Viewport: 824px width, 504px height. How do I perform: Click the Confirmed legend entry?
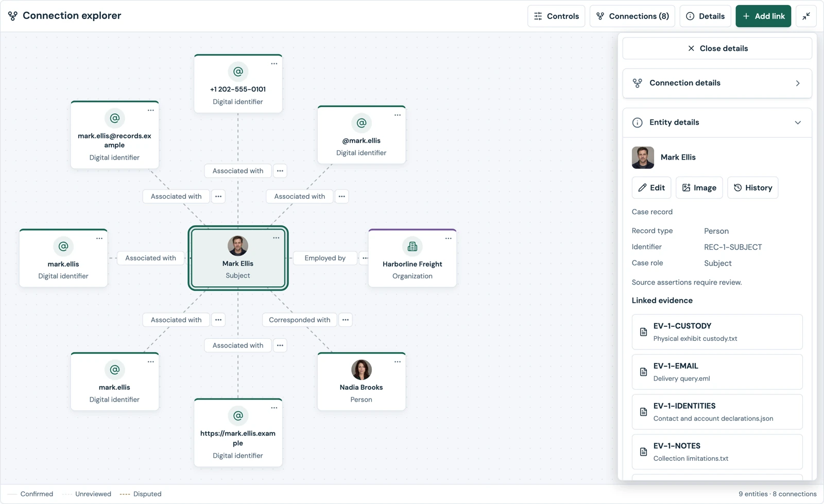pos(30,494)
